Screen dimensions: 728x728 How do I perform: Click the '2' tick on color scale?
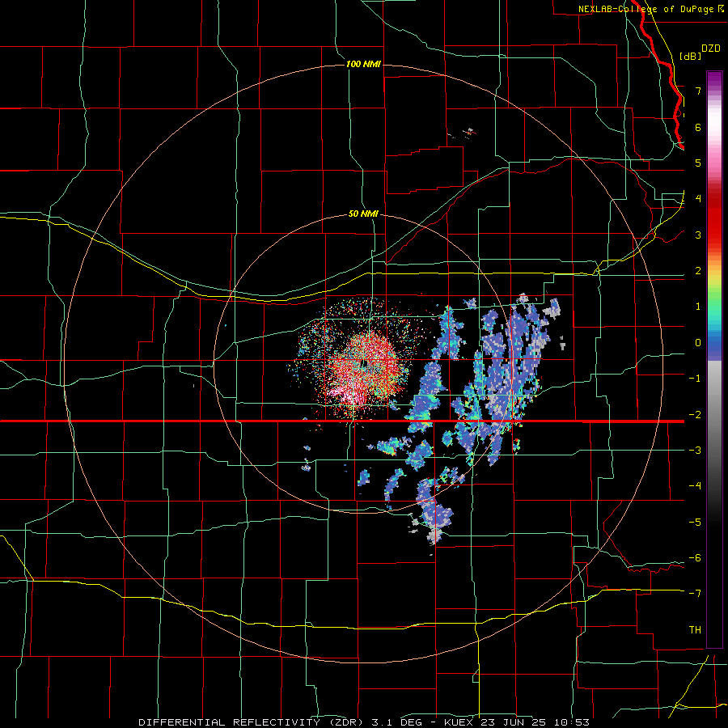coord(698,271)
